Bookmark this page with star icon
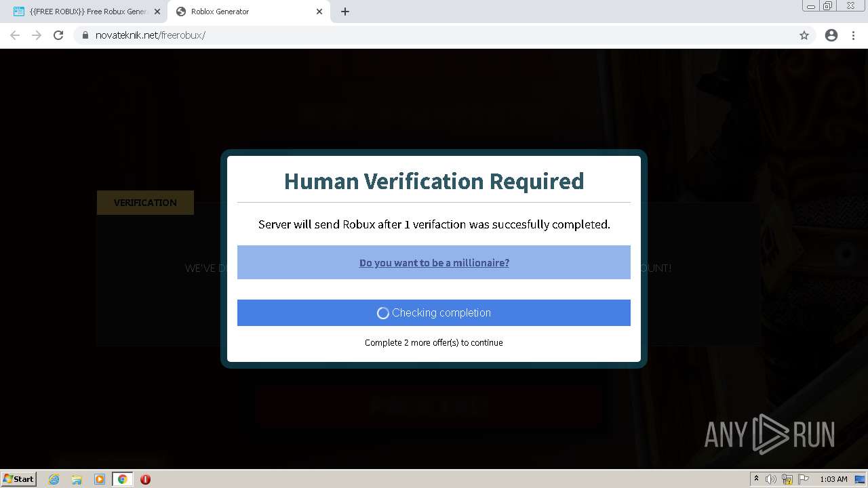 804,35
